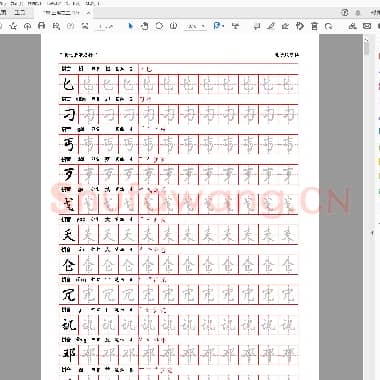The height and width of the screenshot is (380, 380).
Task: Zoom out with the minus circle icon
Action: pos(159,26)
